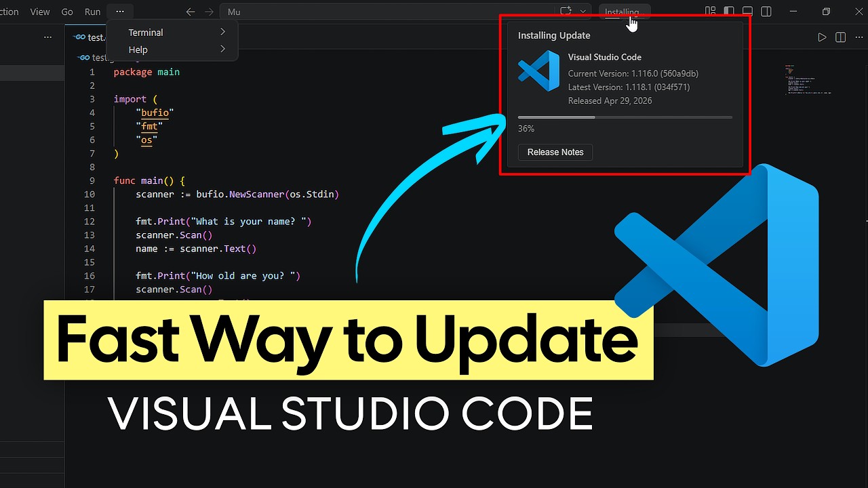Click the "How old are you? " string

243,275
